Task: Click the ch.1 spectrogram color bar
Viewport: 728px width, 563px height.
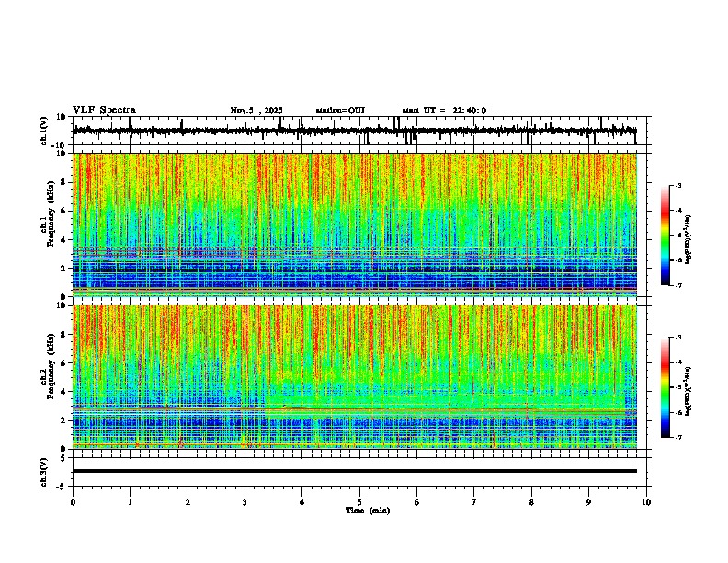Action: [x=665, y=236]
